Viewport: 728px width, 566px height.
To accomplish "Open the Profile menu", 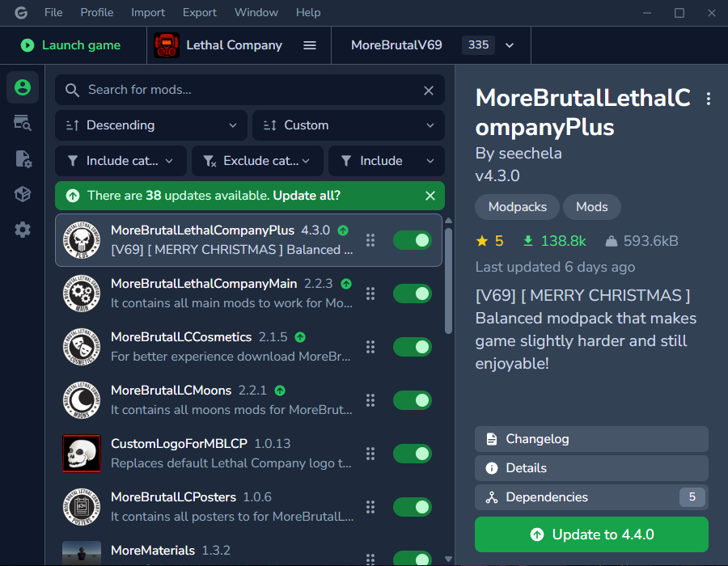I will pos(96,12).
